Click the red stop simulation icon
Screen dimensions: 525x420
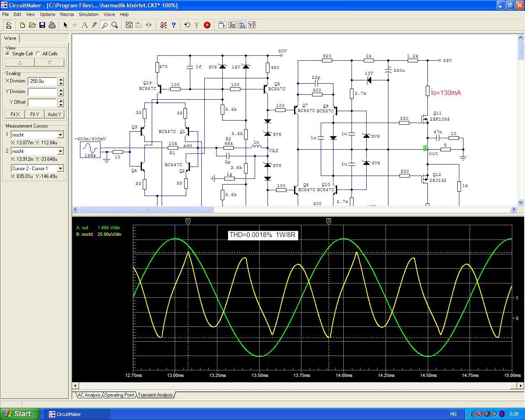click(x=207, y=25)
